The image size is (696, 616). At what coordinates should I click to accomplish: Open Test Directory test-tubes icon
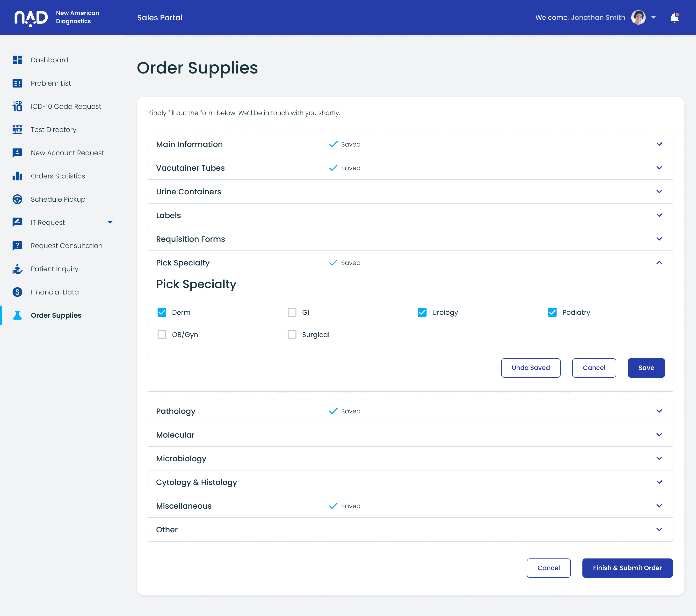tap(17, 130)
